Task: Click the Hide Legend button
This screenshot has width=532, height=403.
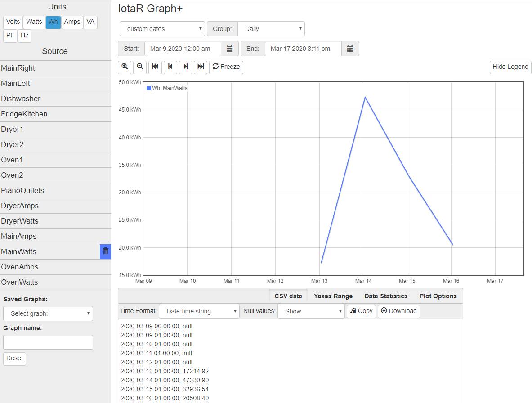Action: (510, 67)
